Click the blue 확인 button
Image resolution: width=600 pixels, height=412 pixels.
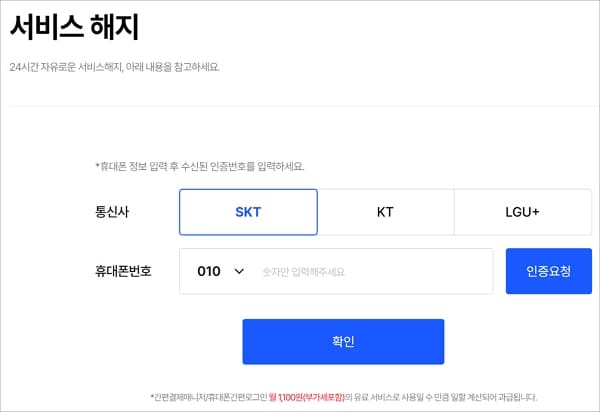point(343,341)
